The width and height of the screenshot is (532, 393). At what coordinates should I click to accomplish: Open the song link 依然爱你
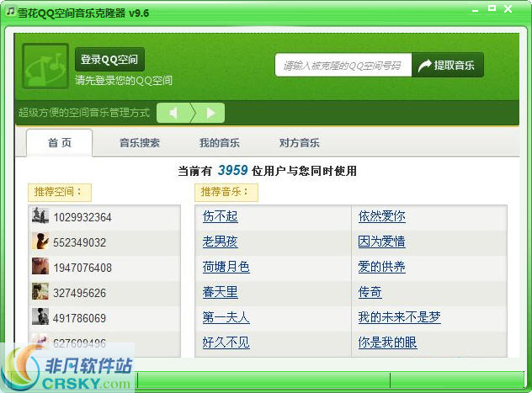click(x=381, y=216)
